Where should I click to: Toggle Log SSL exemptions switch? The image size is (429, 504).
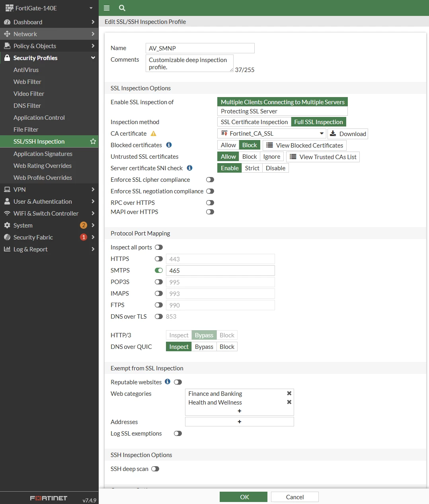click(x=178, y=434)
